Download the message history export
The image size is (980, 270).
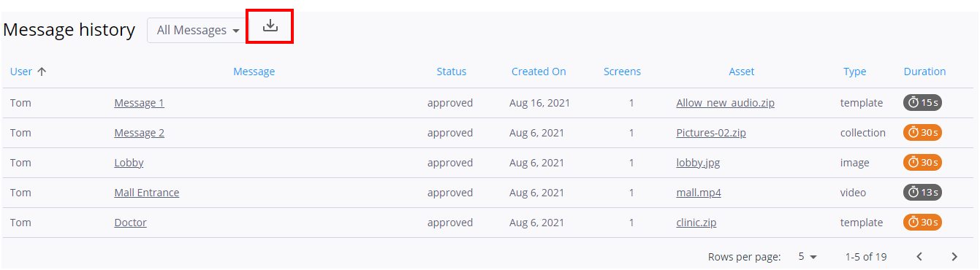[270, 26]
